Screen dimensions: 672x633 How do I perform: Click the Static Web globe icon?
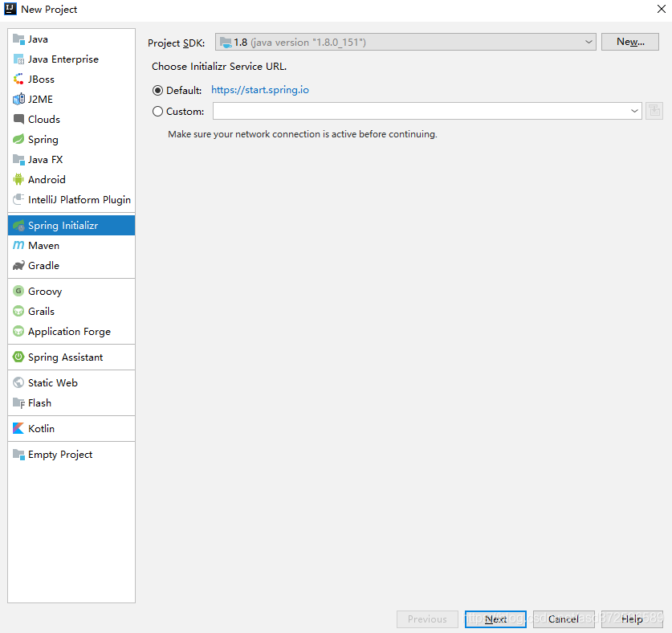(18, 382)
